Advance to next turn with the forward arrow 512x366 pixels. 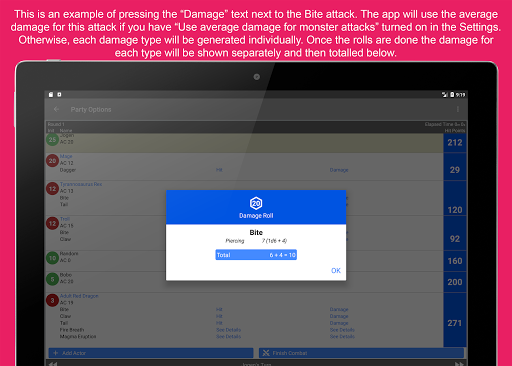pos(459,364)
